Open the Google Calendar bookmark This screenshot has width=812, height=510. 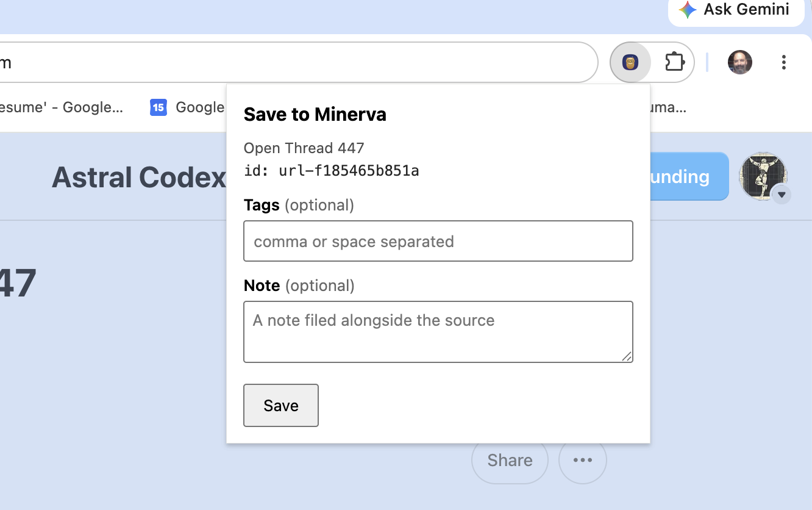187,107
